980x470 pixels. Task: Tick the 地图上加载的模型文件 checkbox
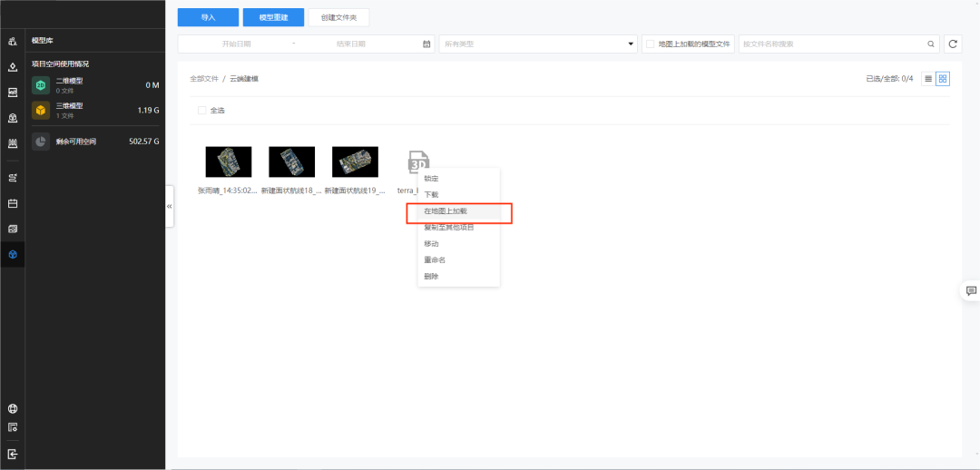650,44
